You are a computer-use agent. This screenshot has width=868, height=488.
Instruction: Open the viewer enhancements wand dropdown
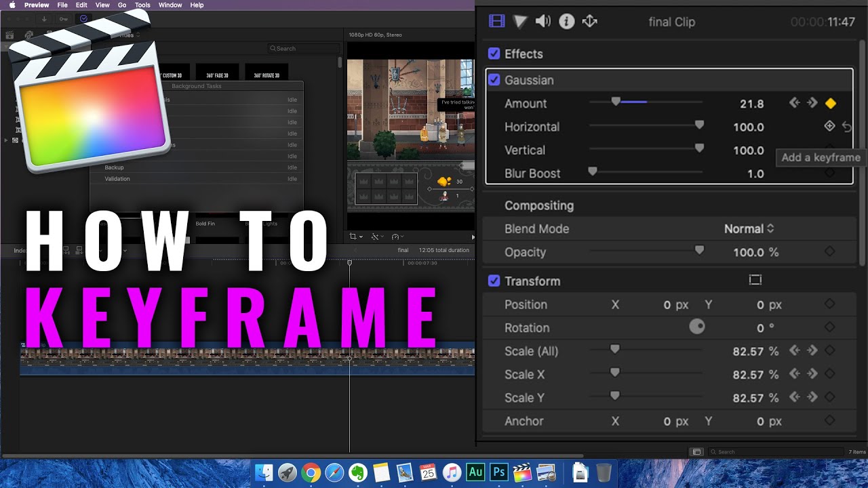pyautogui.click(x=377, y=237)
